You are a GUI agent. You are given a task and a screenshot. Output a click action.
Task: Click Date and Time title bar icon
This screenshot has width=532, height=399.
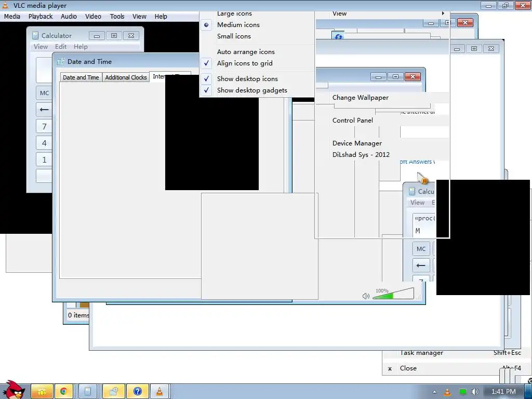pos(61,61)
